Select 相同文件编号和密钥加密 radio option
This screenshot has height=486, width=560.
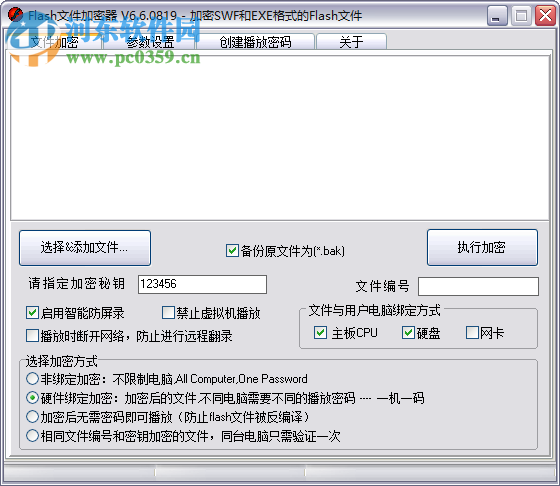(32, 435)
